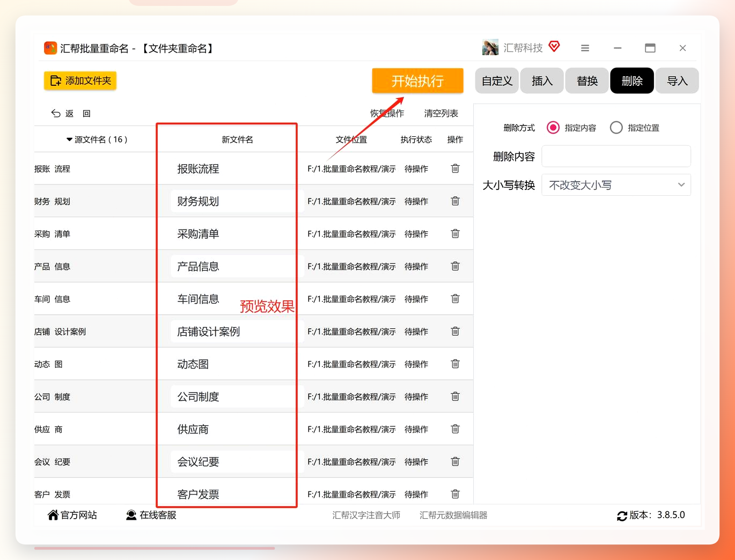Open 在线客服 support link
The height and width of the screenshot is (560, 735).
point(151,515)
